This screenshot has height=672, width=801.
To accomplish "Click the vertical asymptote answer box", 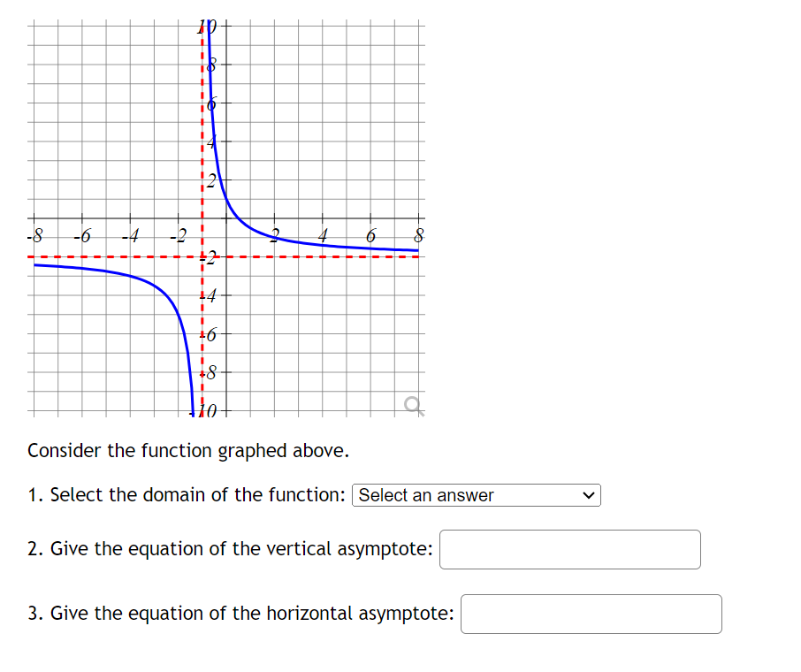I will 569,549.
